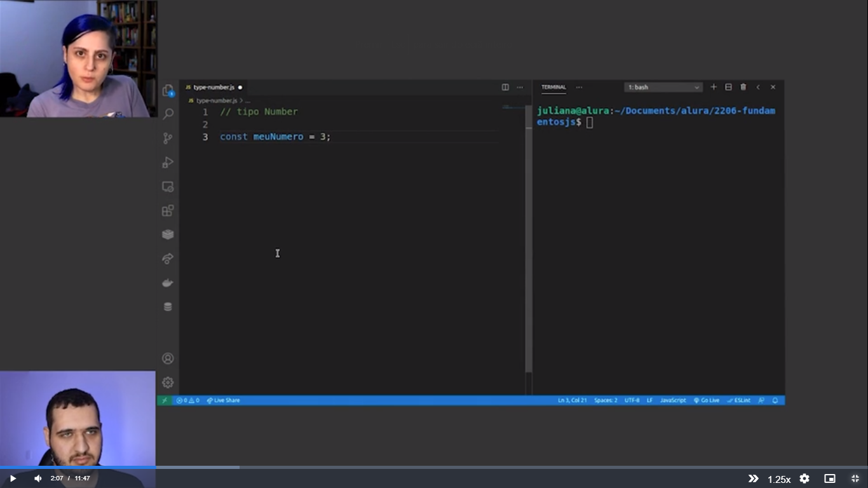Screen dimensions: 868x488
Task: Open the Docker whale view
Action: pos(168,283)
